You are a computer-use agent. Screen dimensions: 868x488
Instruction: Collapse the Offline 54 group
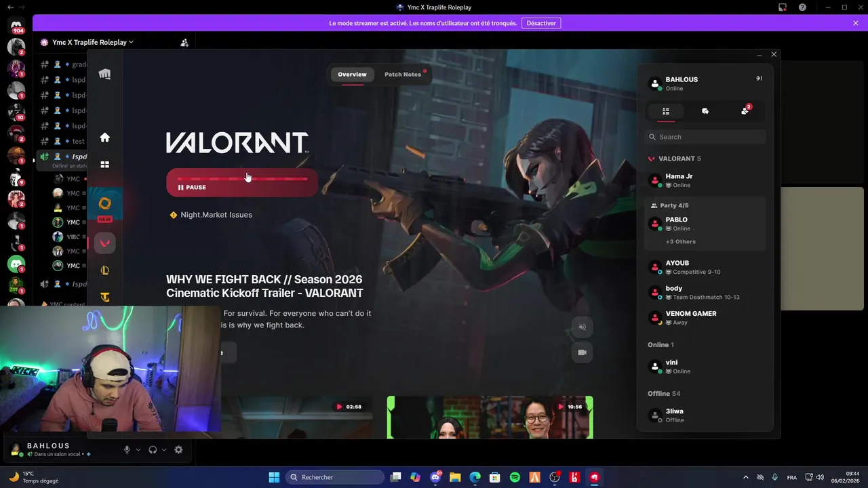tap(664, 394)
